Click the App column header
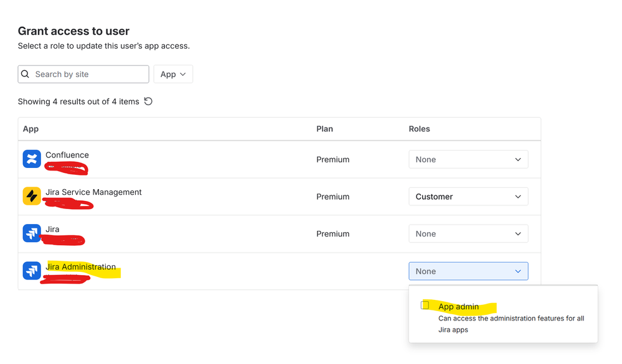The height and width of the screenshot is (364, 622). point(31,129)
